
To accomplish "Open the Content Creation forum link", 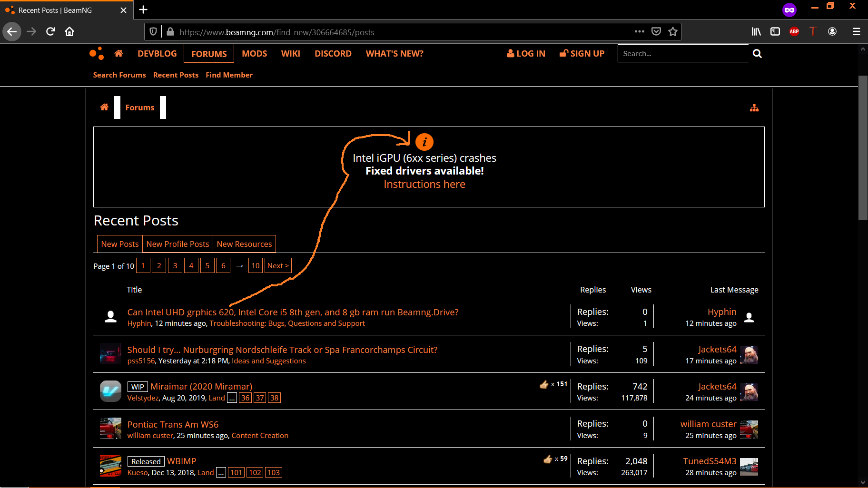I will 260,436.
